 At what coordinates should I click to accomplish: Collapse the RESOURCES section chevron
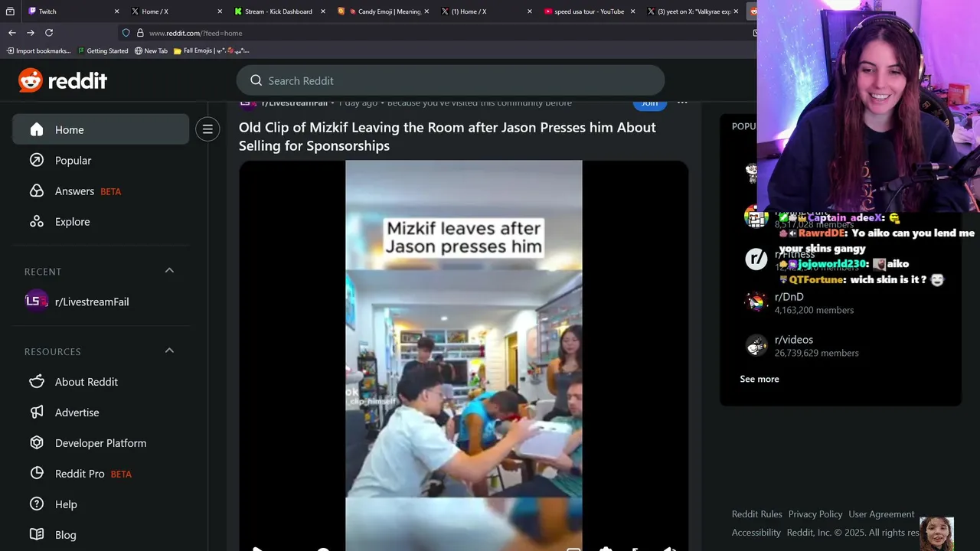click(169, 350)
